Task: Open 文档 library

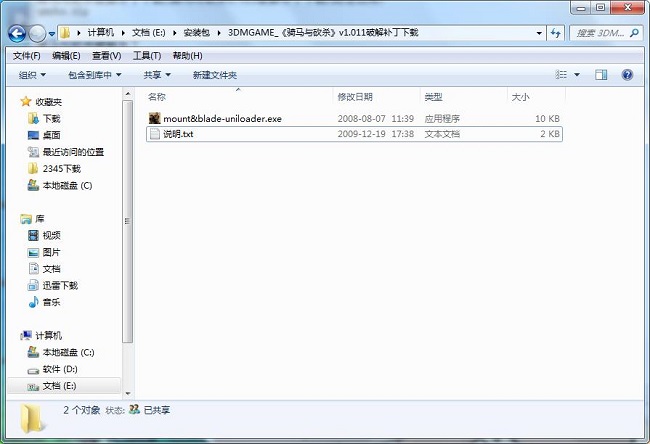Action: pos(51,269)
